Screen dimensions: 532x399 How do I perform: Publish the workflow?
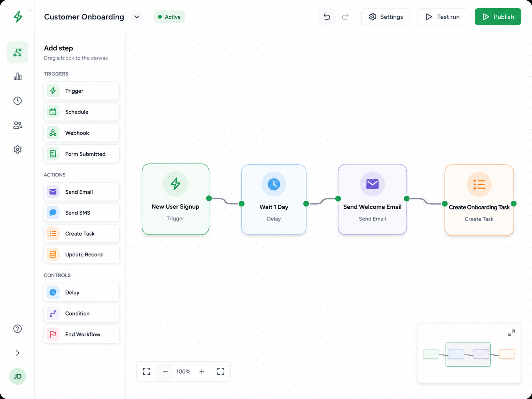coord(498,17)
